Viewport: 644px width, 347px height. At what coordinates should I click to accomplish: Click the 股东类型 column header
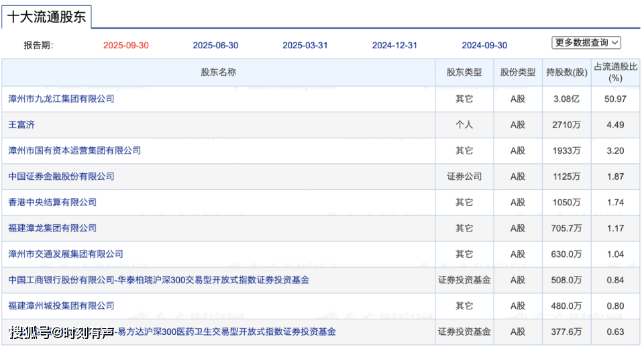(464, 72)
